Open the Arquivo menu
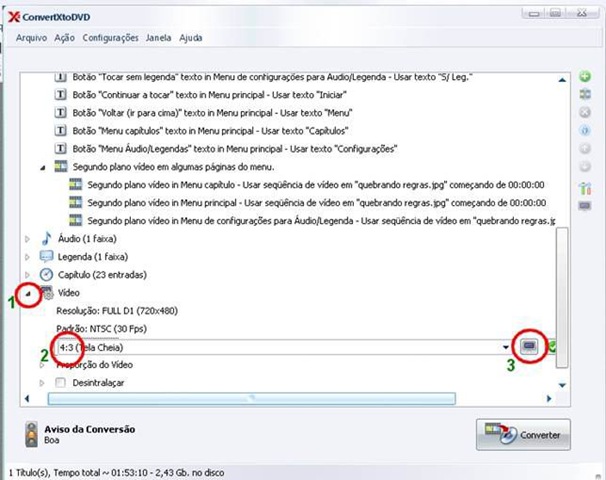 (x=31, y=38)
